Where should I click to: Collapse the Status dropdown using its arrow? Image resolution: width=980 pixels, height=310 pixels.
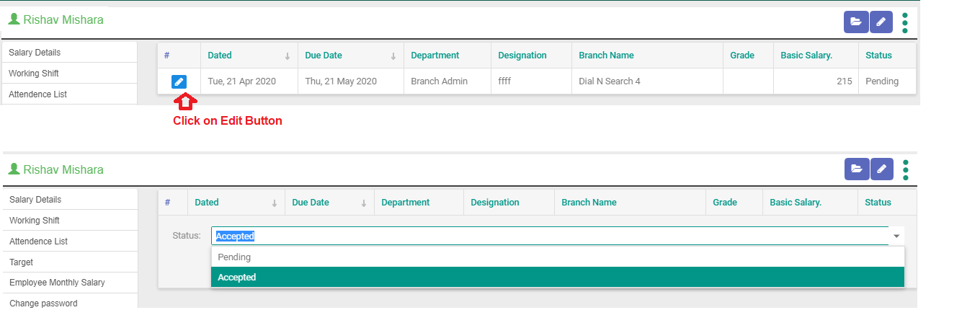pos(896,236)
